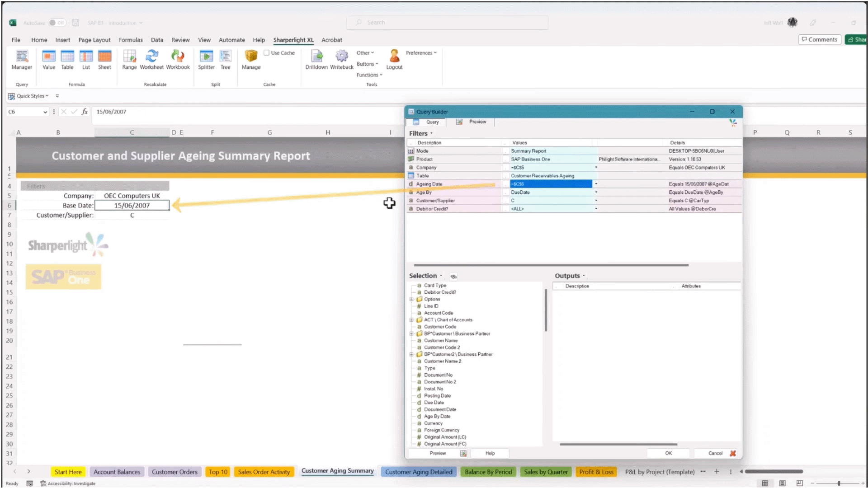The width and height of the screenshot is (868, 488).
Task: Open the Formulas ribbon tab
Action: [131, 40]
